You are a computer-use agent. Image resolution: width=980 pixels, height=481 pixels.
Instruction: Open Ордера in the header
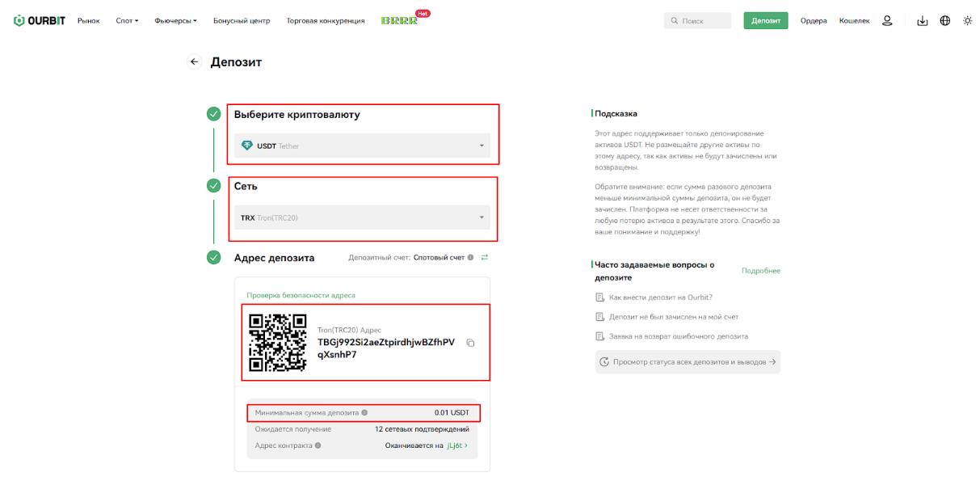point(814,21)
